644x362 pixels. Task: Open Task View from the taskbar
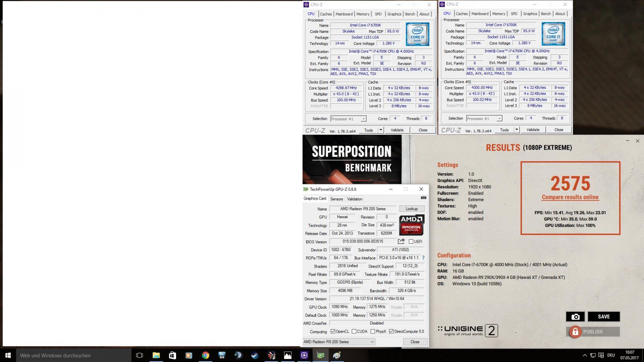point(140,355)
